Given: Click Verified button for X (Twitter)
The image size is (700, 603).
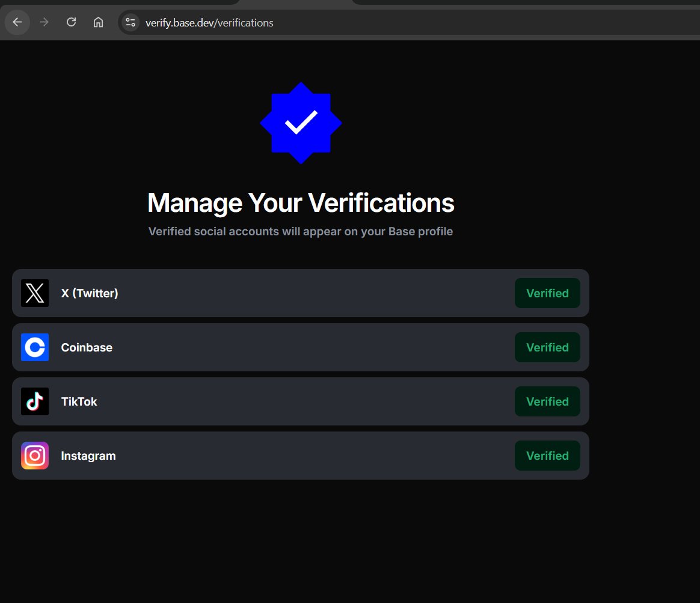Looking at the screenshot, I should pos(547,293).
